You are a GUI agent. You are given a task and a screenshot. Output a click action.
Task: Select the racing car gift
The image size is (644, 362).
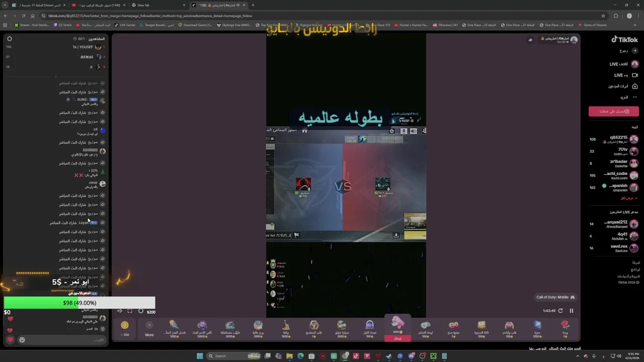tap(342, 328)
